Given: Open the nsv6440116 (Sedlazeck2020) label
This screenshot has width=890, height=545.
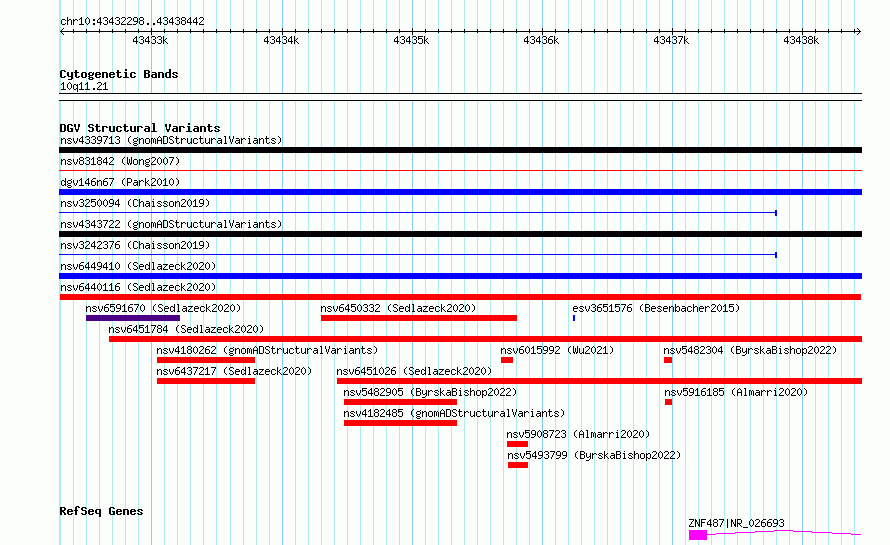Looking at the screenshot, I should click(138, 287).
